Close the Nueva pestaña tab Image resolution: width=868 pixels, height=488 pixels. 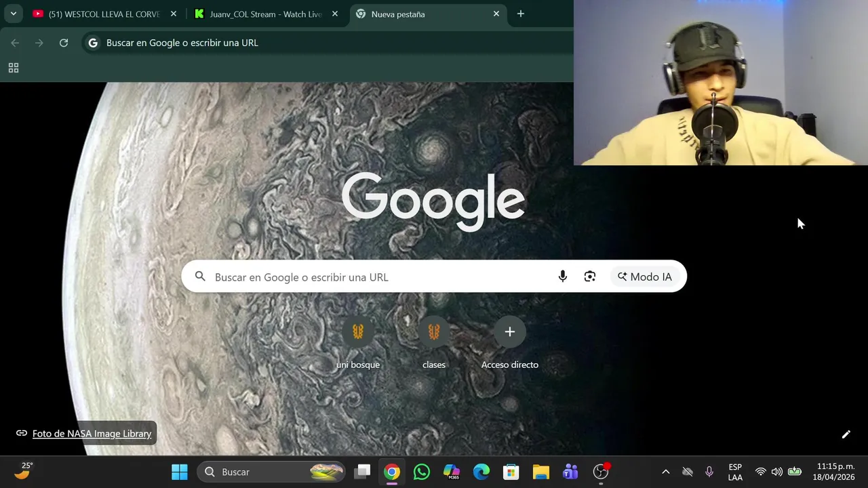click(x=496, y=14)
